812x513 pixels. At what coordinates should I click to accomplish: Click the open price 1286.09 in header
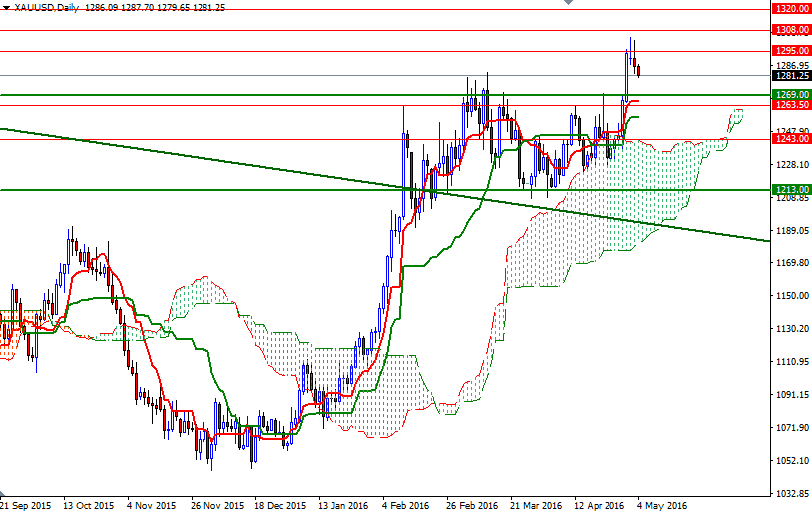coord(101,8)
